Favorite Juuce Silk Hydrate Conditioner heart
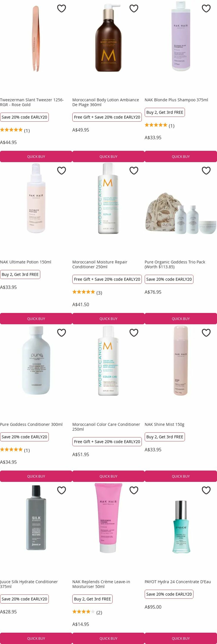Screen dimensions: 217x644 (x=61, y=490)
